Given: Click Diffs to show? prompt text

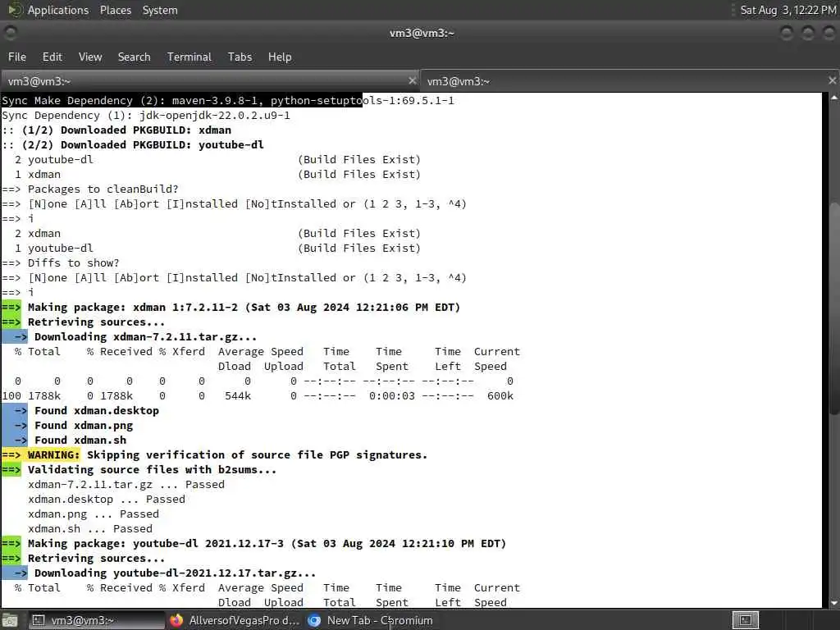Looking at the screenshot, I should pos(73,263).
